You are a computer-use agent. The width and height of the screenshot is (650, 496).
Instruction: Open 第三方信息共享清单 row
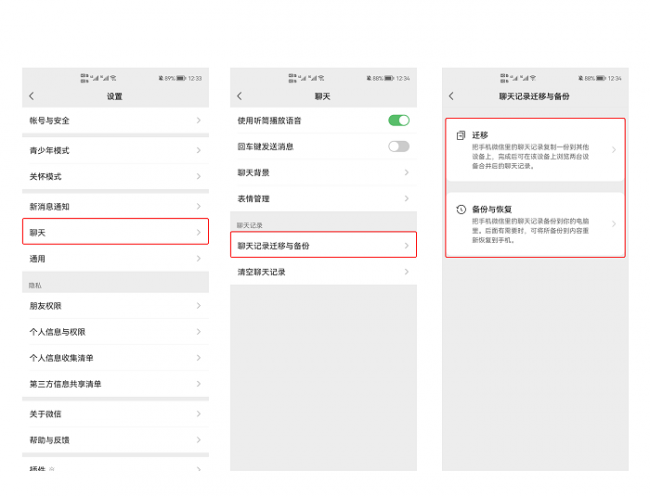115,384
